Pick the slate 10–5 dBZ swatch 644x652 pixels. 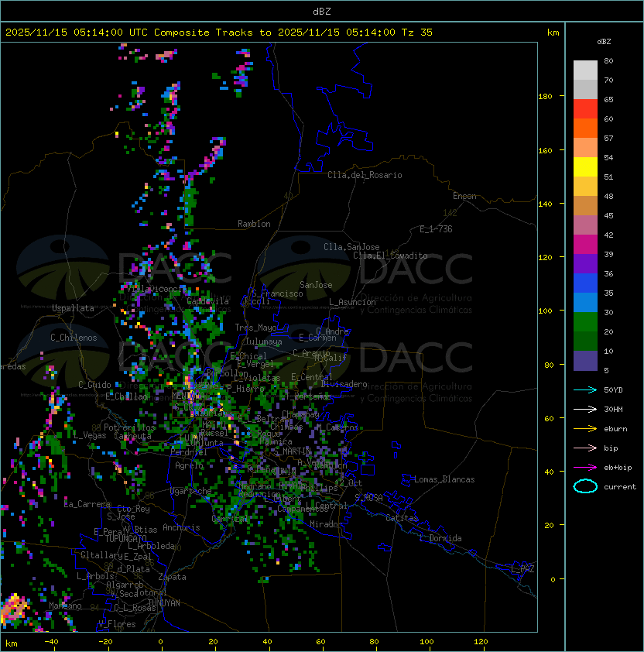point(585,361)
